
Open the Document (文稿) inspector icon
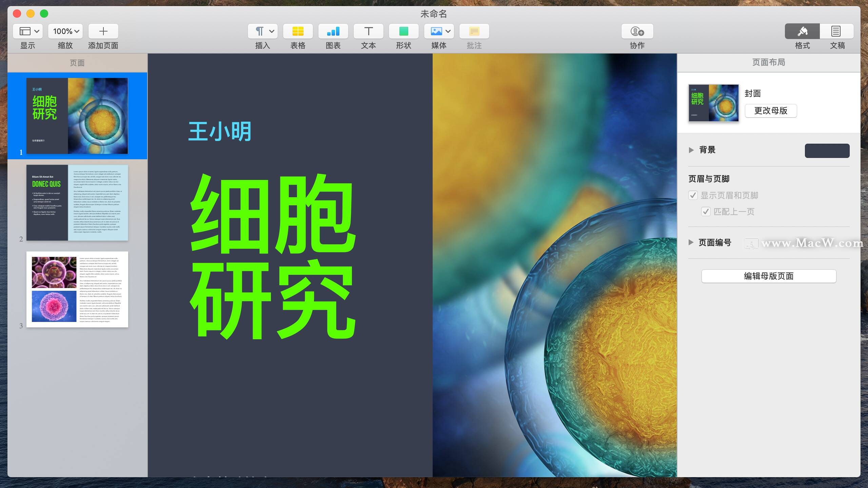[x=836, y=31]
